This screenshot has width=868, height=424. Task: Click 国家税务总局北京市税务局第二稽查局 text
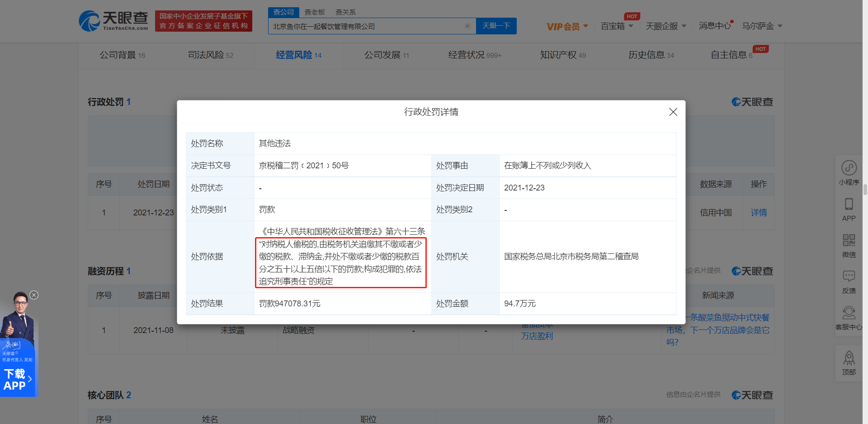click(571, 257)
